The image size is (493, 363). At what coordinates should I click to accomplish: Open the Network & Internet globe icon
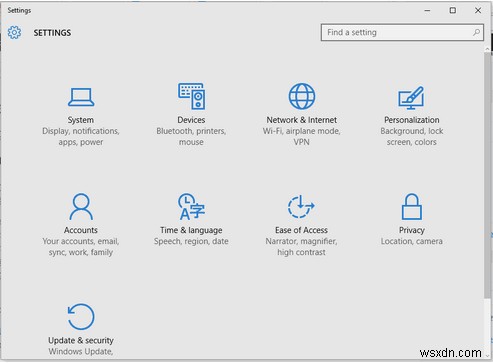point(302,96)
